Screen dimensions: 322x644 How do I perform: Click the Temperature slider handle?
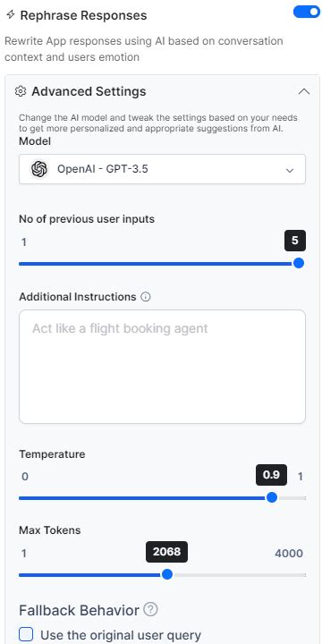point(272,498)
